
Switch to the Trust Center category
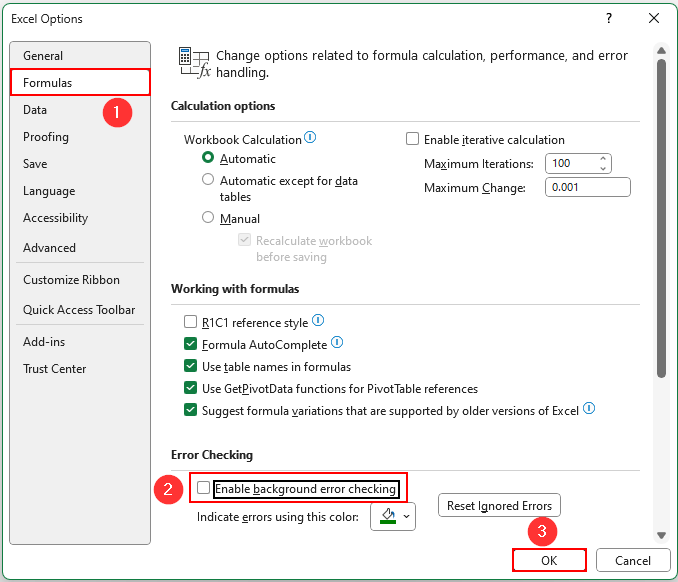click(x=54, y=369)
